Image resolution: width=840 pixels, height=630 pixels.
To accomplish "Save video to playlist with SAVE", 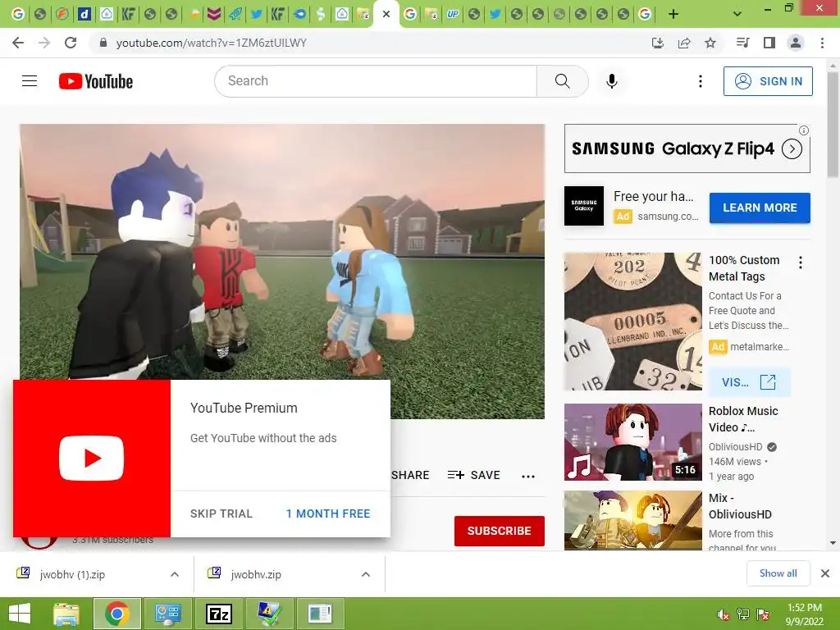I will coord(474,475).
